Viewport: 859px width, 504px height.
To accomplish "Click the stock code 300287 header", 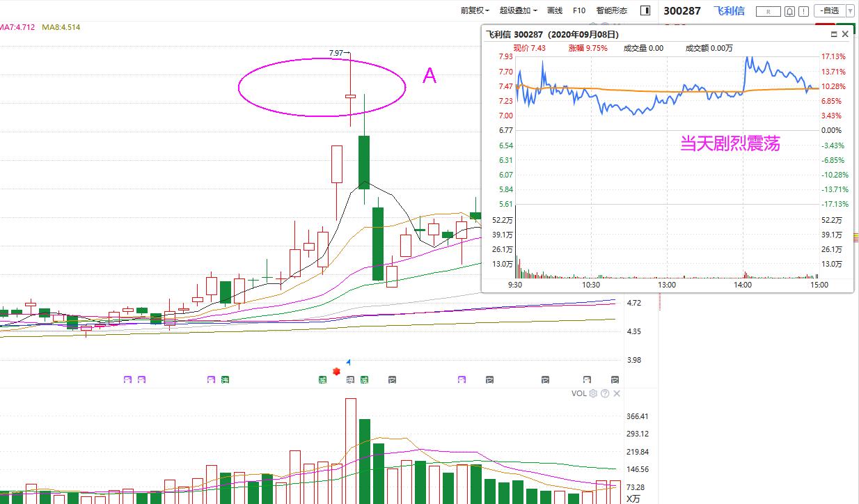I will [x=682, y=10].
